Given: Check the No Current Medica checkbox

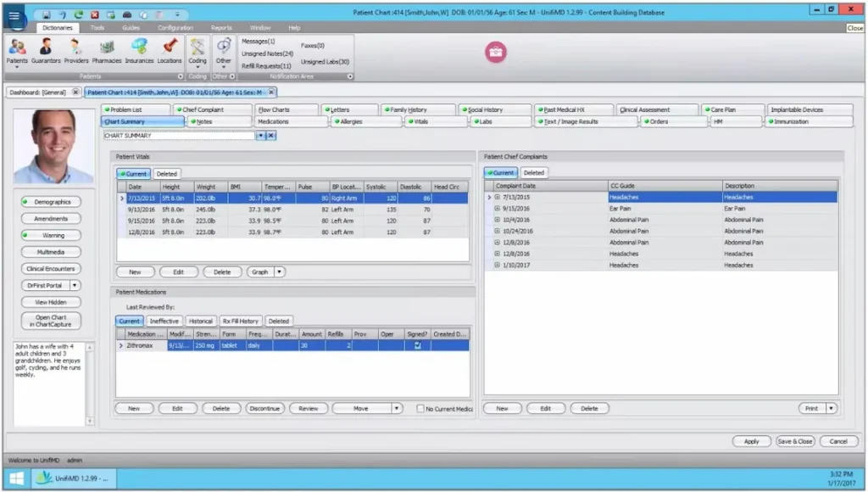Looking at the screenshot, I should point(420,408).
